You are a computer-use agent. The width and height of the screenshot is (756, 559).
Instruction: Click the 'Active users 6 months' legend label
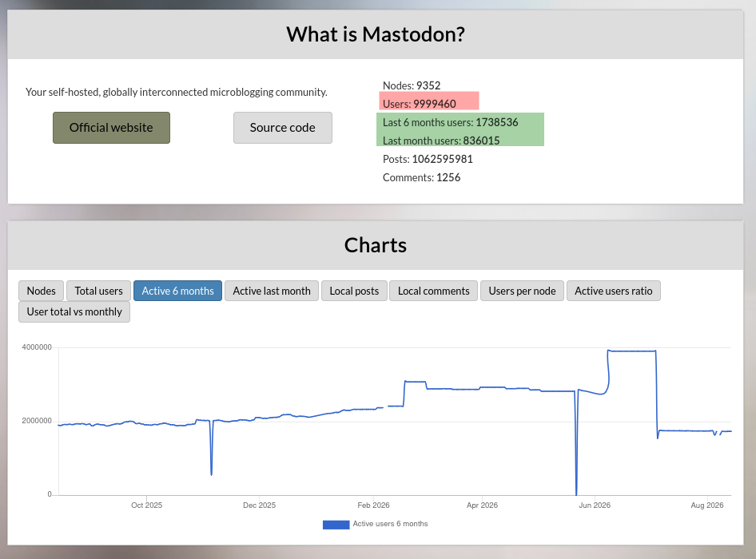pyautogui.click(x=390, y=524)
